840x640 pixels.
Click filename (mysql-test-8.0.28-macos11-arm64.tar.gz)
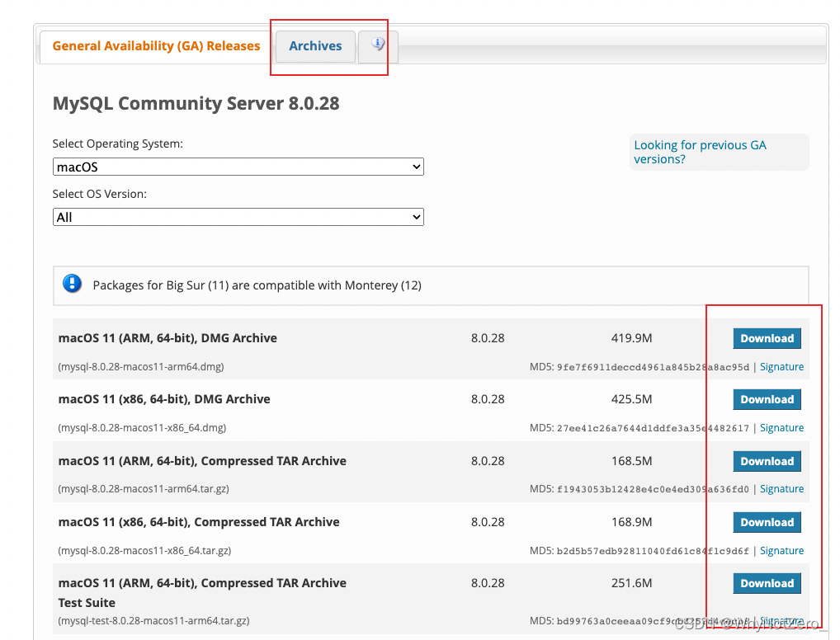click(153, 621)
